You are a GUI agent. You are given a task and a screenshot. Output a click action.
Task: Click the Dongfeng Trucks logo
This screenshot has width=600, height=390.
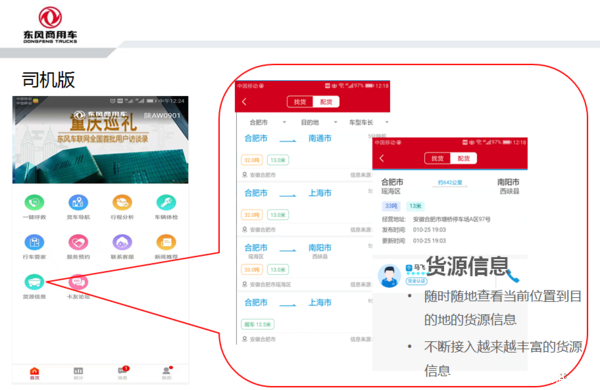tap(50, 24)
